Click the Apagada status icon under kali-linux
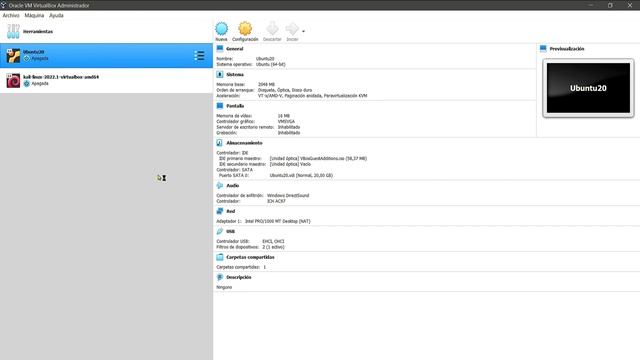The height and width of the screenshot is (360, 640). tap(27, 84)
